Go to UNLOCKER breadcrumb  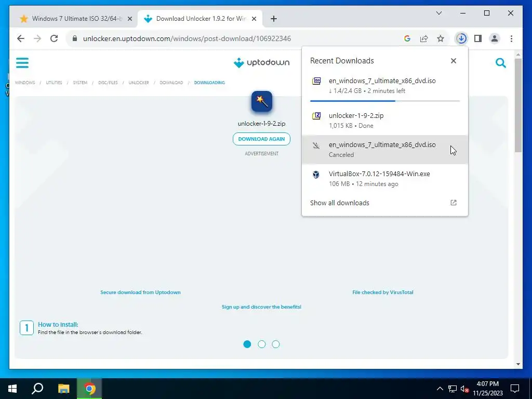pyautogui.click(x=138, y=83)
